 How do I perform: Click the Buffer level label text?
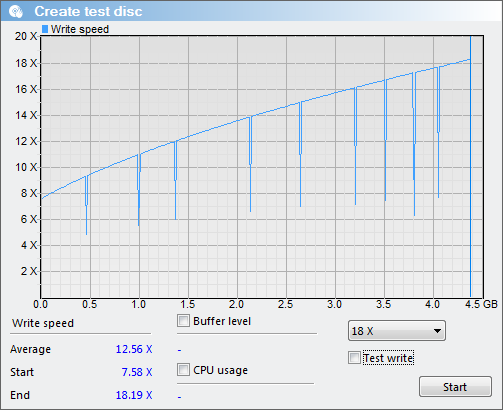point(222,321)
